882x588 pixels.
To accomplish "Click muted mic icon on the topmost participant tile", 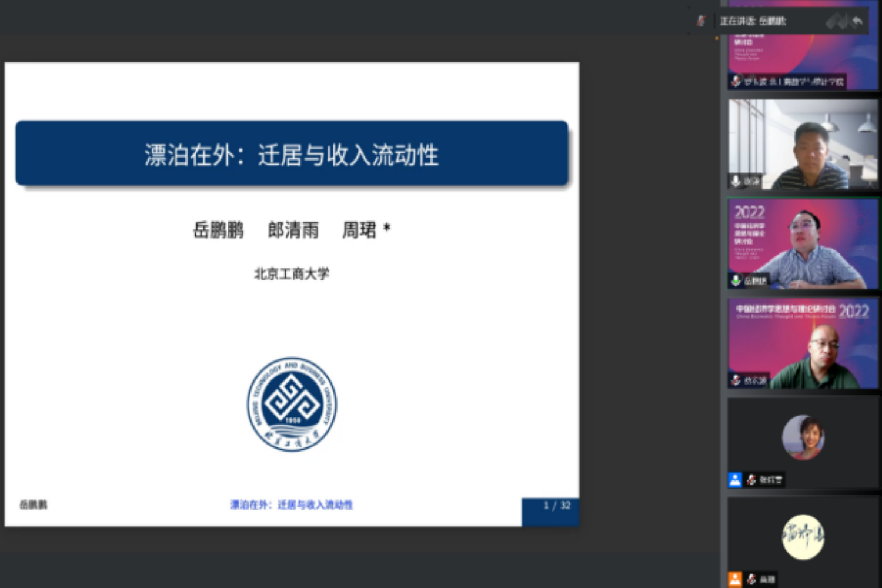I will tap(736, 81).
